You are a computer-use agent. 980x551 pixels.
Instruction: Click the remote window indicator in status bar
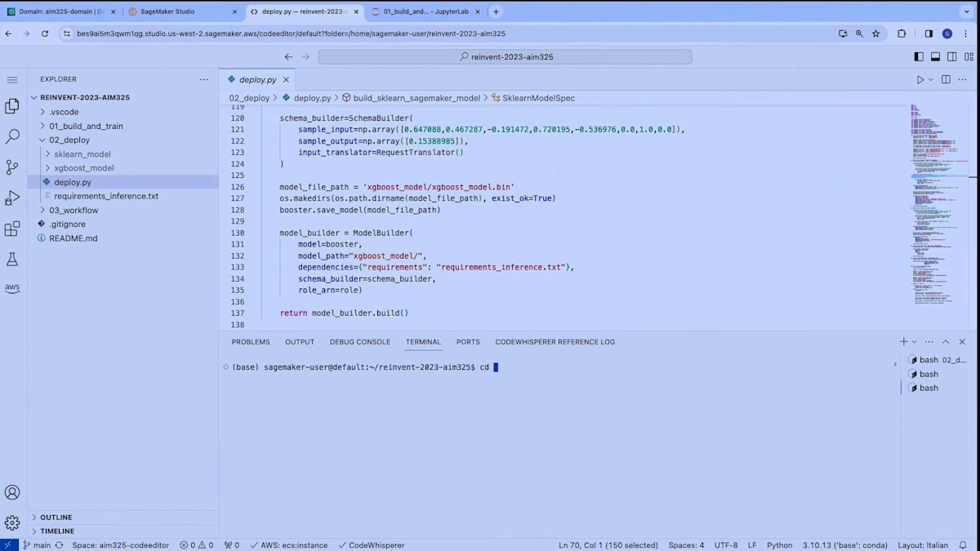(x=7, y=544)
